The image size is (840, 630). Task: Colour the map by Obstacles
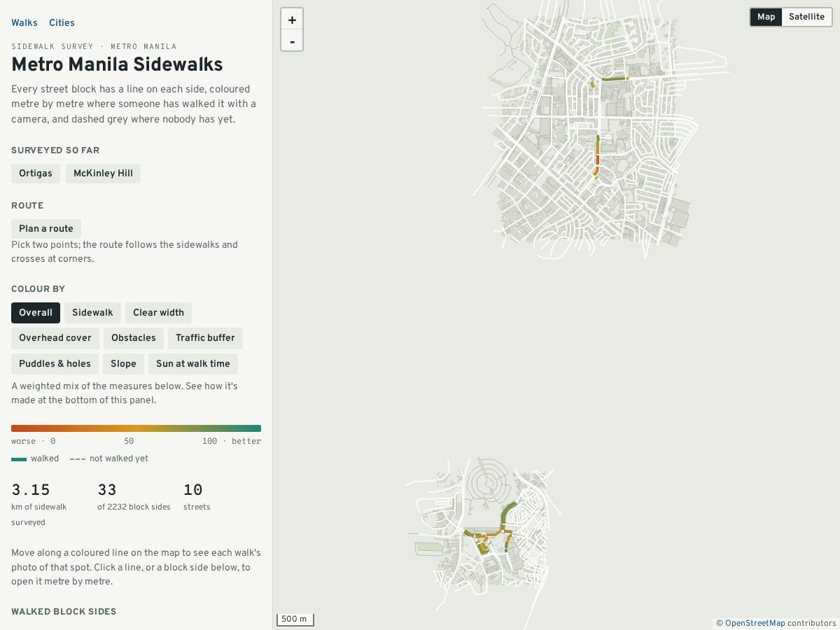[134, 338]
